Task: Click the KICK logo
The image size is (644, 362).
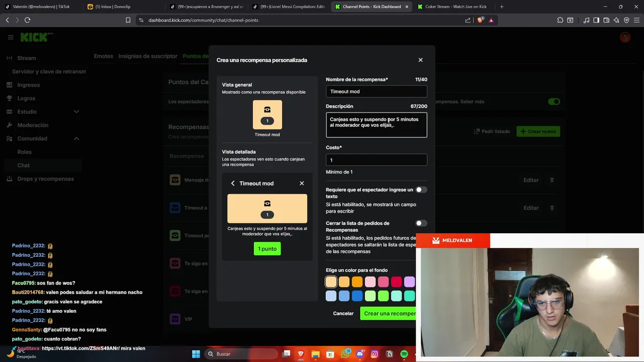Action: click(33, 37)
